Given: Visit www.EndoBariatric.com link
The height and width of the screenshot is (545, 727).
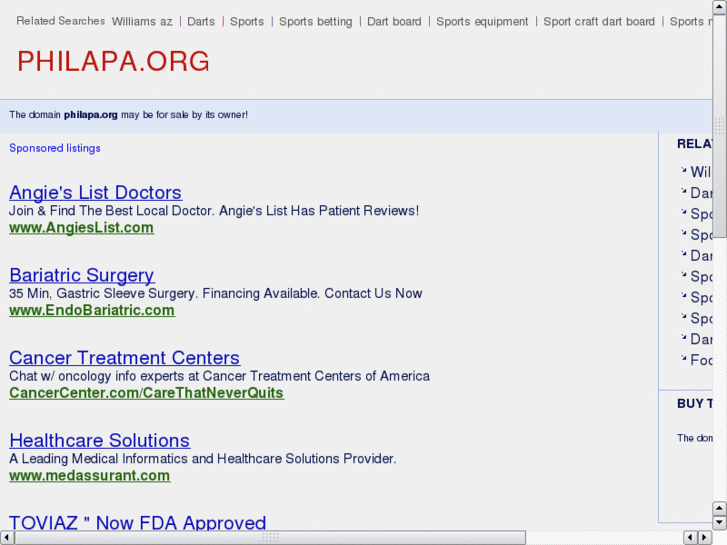Looking at the screenshot, I should tap(92, 310).
